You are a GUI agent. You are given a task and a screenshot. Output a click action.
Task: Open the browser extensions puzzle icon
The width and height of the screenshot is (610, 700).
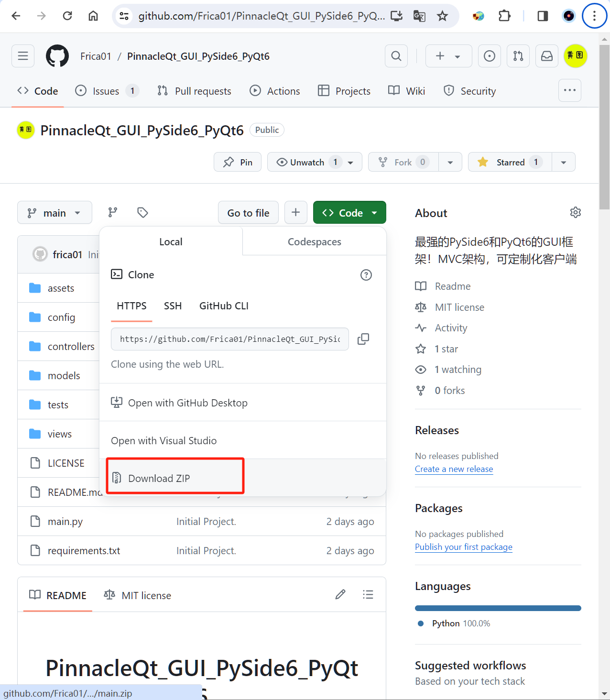[x=504, y=16]
